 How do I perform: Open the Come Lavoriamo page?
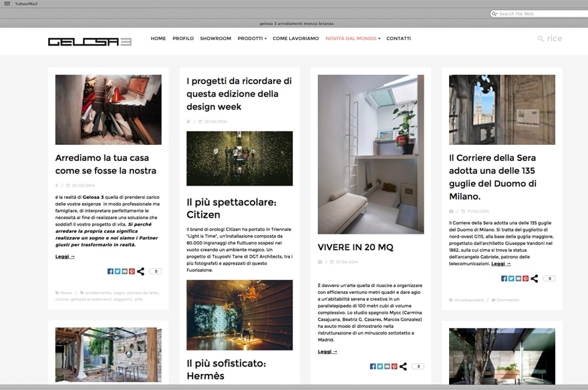(x=295, y=39)
